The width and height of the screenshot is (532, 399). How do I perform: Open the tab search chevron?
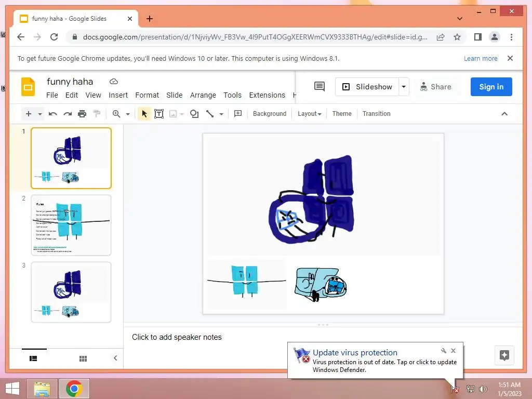coord(459,19)
